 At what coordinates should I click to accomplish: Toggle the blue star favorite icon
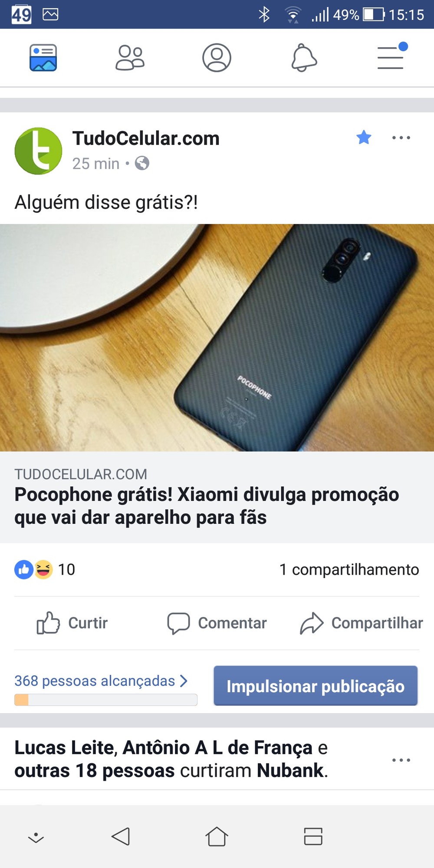pyautogui.click(x=364, y=138)
